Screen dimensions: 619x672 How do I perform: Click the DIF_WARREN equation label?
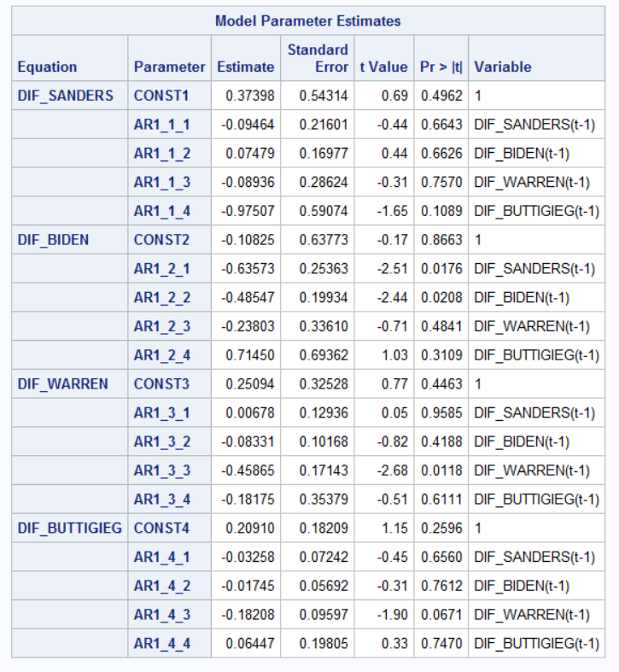pyautogui.click(x=63, y=384)
